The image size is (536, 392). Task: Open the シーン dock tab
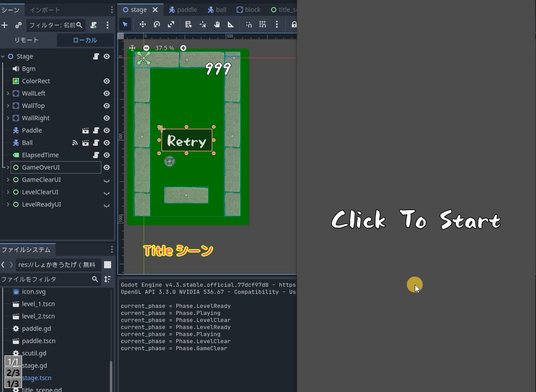click(11, 10)
